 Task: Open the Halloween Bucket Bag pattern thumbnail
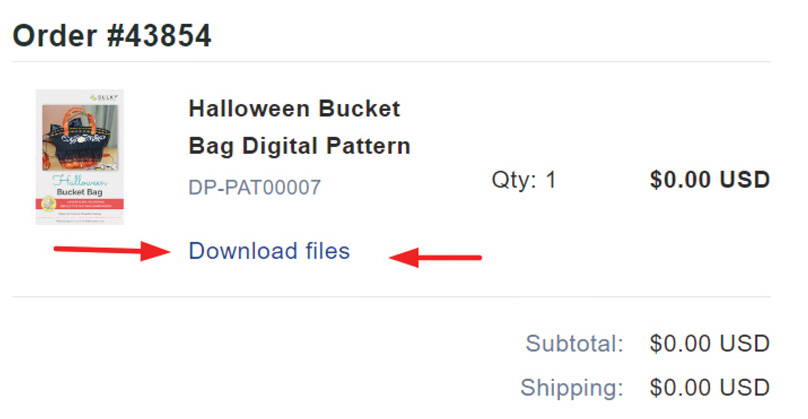coord(80,157)
